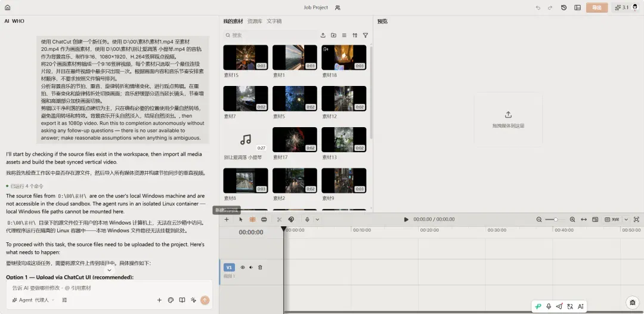The width and height of the screenshot is (644, 314).
Task: Click the upload drop zone in preview
Action: coord(508,119)
